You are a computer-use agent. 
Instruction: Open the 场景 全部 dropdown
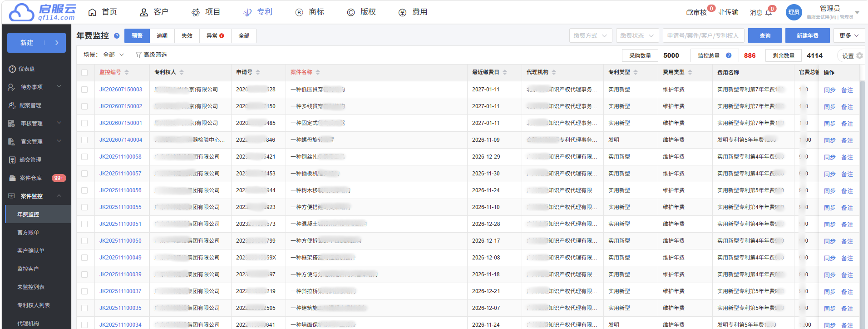[x=113, y=55]
